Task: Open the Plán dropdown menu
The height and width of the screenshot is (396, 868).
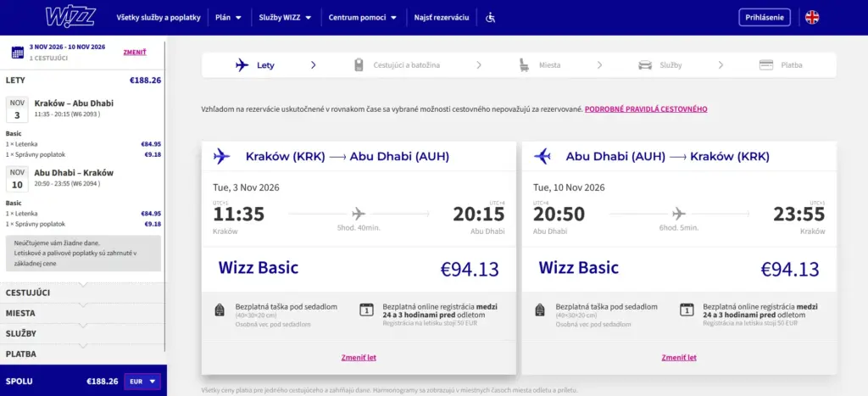Action: point(229,18)
